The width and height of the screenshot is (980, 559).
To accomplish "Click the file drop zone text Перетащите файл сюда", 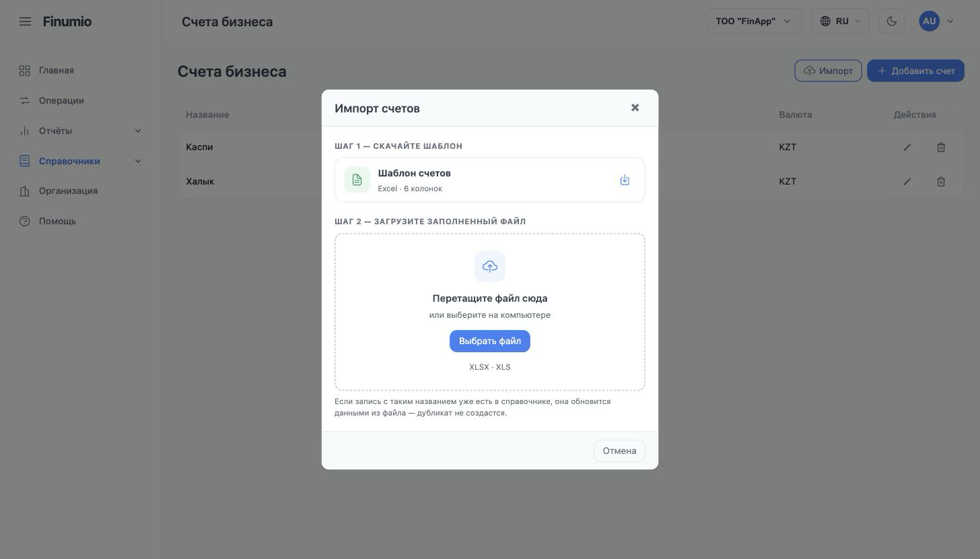I will pos(490,298).
